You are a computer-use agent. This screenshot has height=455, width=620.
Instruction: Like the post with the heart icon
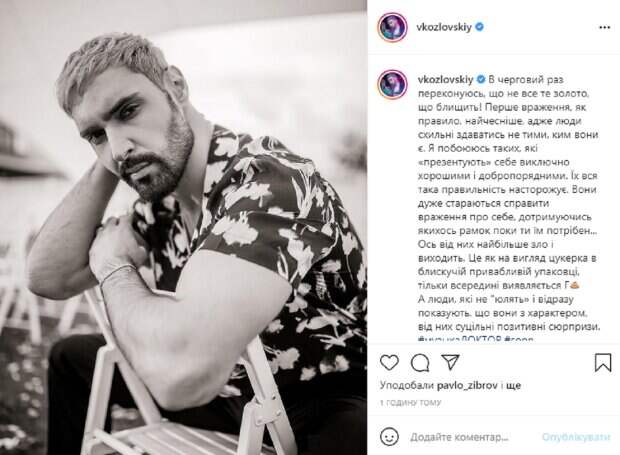click(389, 362)
